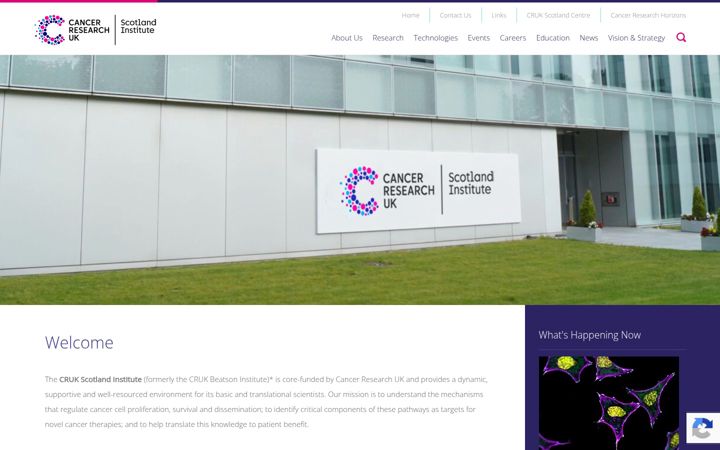Screen dimensions: 720x450
Task: Open the Vision & Strategy menu
Action: [x=636, y=38]
